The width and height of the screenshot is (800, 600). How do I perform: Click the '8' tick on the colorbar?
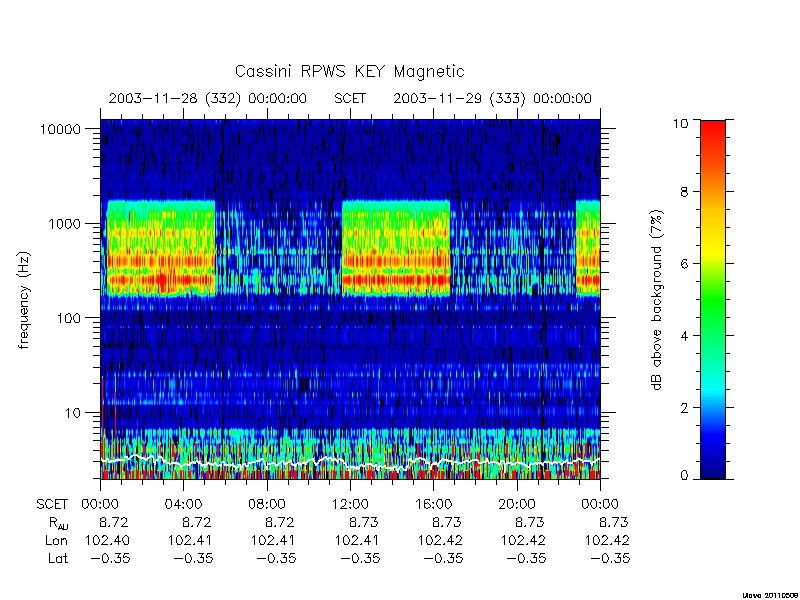point(685,192)
